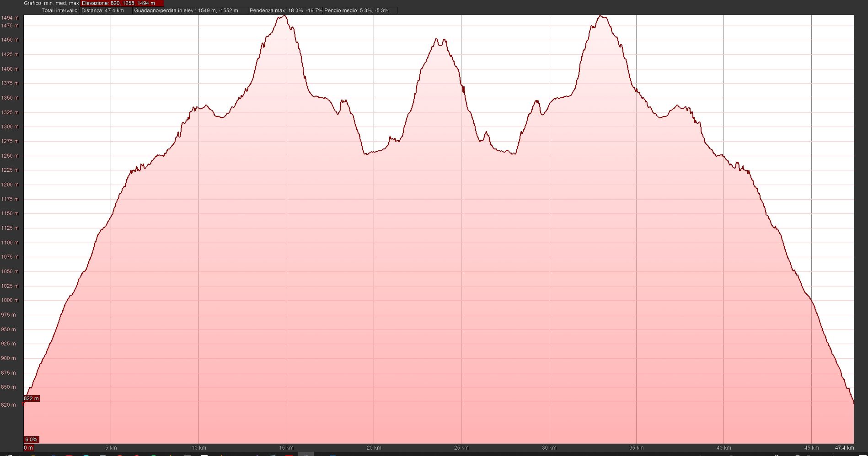868x456 pixels.
Task: Click the third summit near 33 km
Action: 601,17
